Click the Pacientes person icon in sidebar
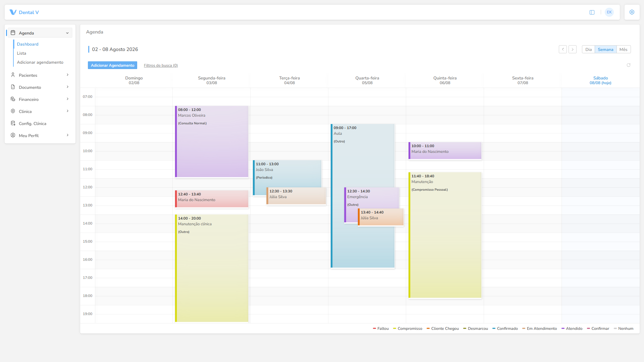Image resolution: width=644 pixels, height=362 pixels. 13,75
